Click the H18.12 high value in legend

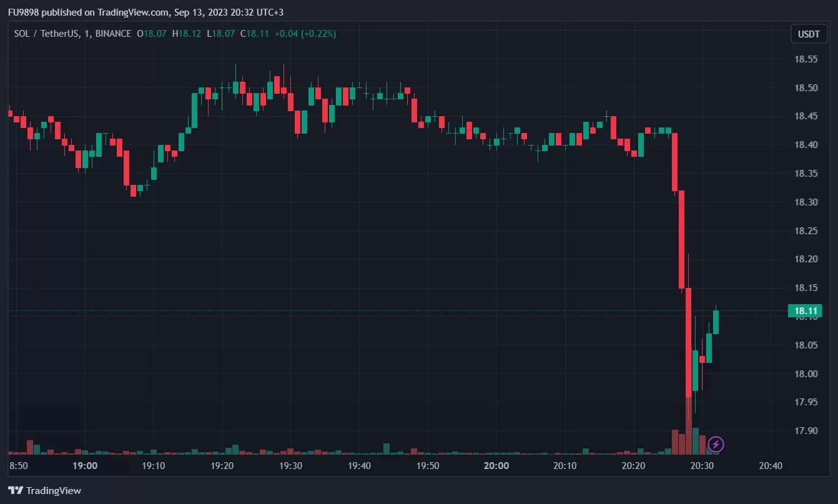[186, 34]
